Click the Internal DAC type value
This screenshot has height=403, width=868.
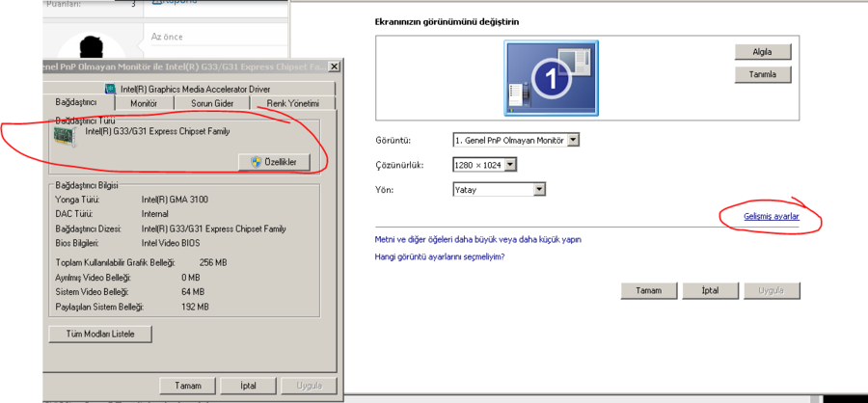point(155,214)
